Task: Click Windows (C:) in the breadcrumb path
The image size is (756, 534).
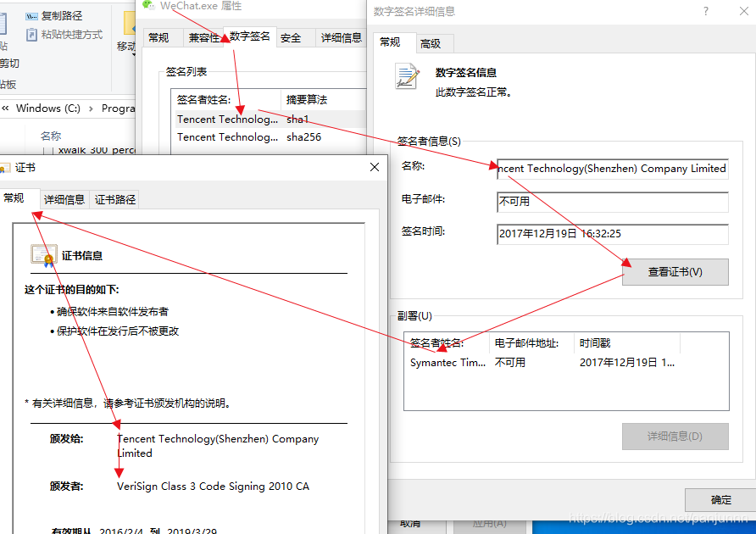Action: (x=48, y=108)
